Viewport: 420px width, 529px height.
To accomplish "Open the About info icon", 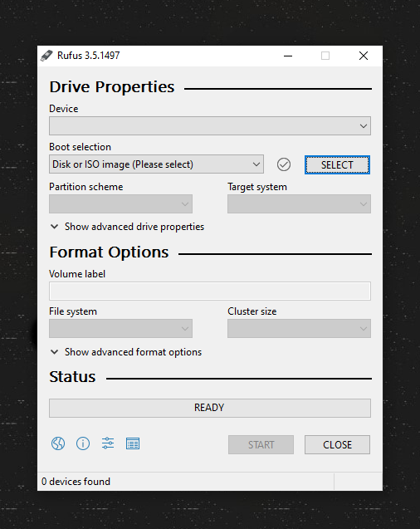I will coord(83,443).
